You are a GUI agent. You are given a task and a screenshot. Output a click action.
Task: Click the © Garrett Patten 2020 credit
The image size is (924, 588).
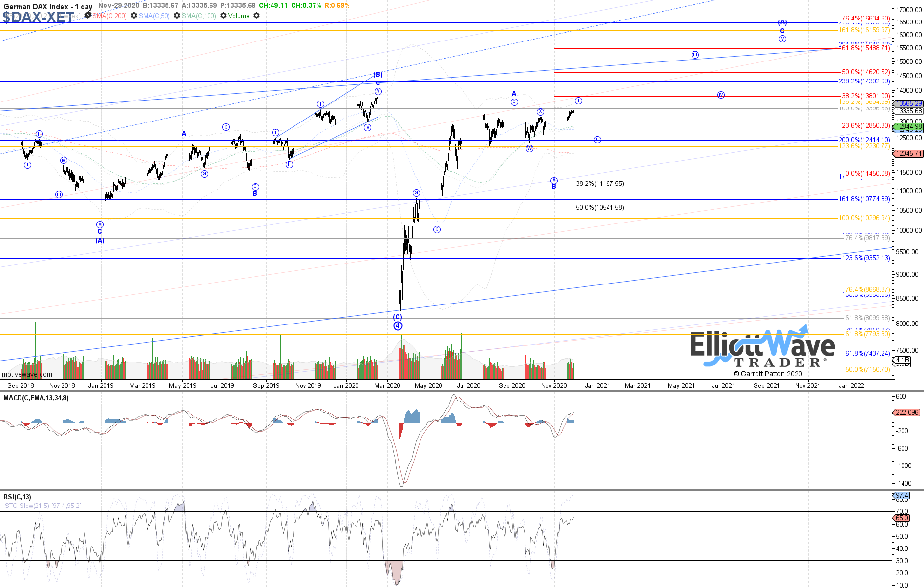pyautogui.click(x=768, y=374)
